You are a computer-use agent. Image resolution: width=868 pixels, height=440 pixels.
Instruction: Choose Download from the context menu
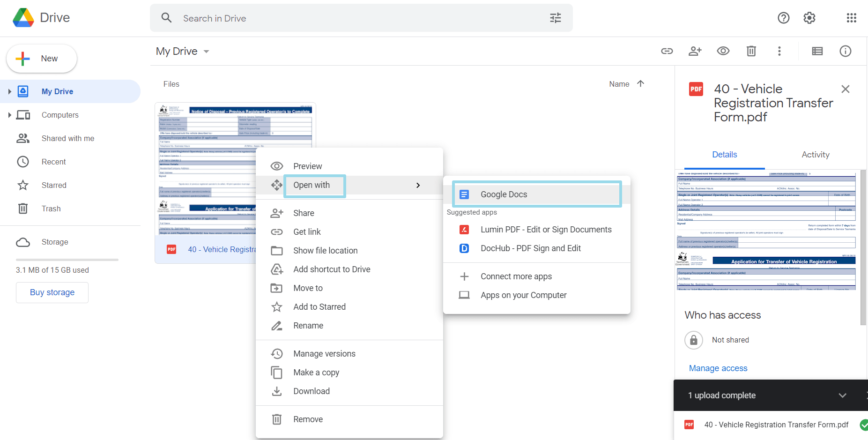tap(349, 391)
